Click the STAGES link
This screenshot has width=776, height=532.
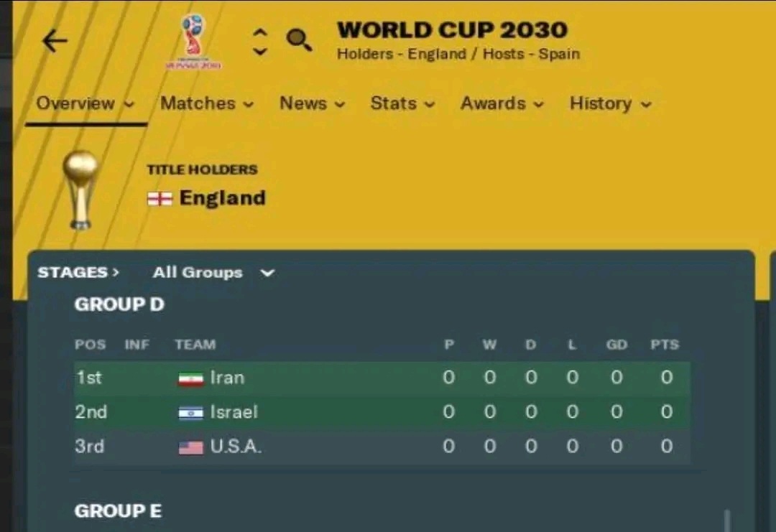78,272
